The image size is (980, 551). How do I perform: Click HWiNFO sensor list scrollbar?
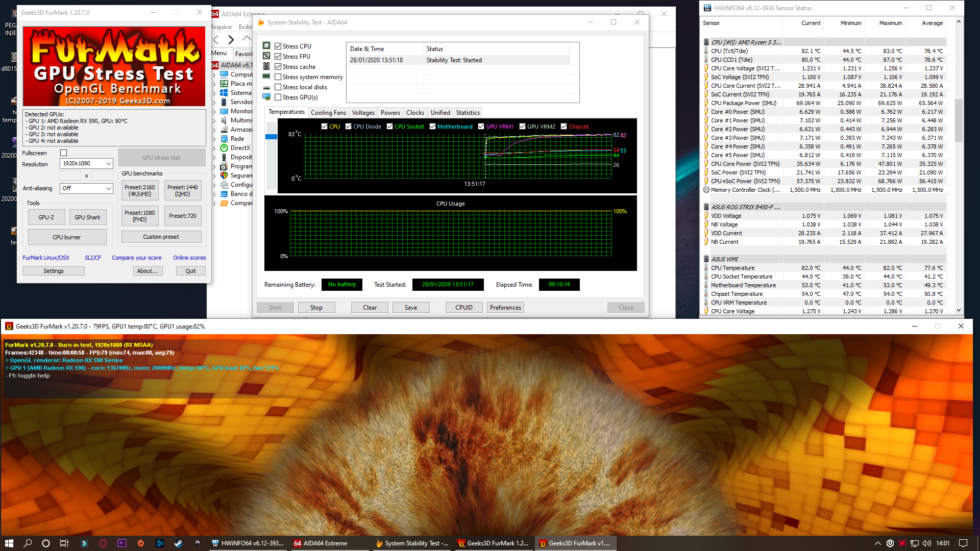point(959,120)
